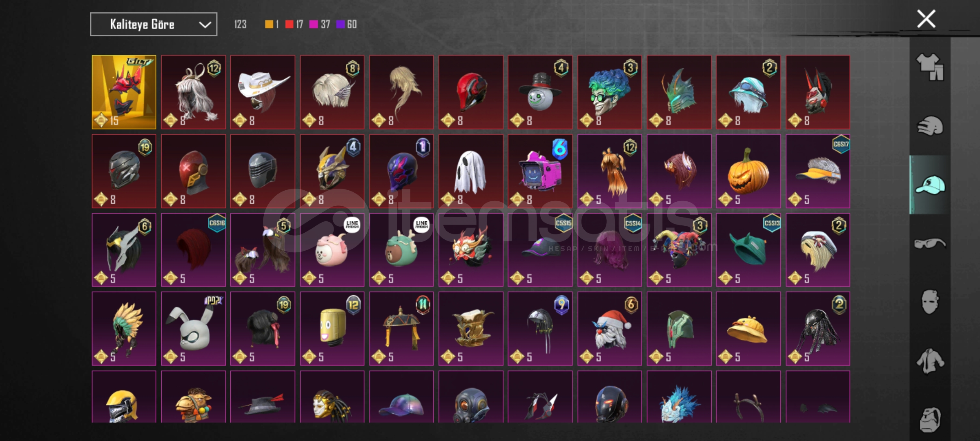Open the backpack category icon at bottom
The width and height of the screenshot is (980, 441).
tap(930, 420)
